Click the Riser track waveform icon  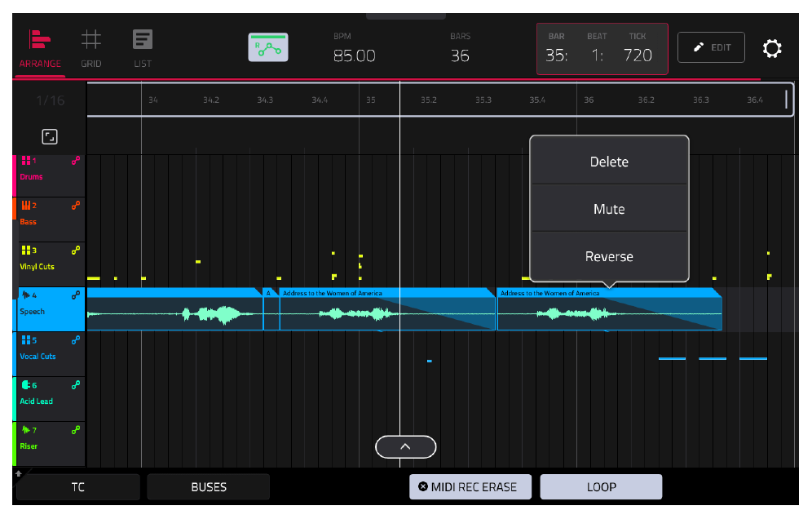coord(26,430)
